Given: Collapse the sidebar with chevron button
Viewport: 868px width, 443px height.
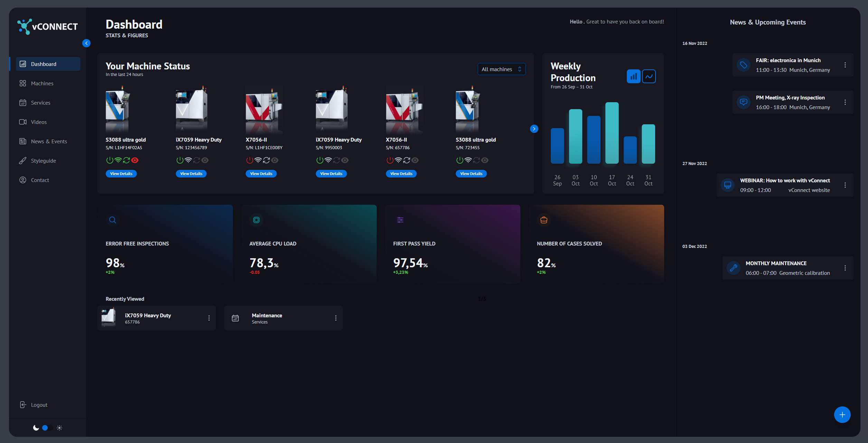Looking at the screenshot, I should pyautogui.click(x=86, y=43).
